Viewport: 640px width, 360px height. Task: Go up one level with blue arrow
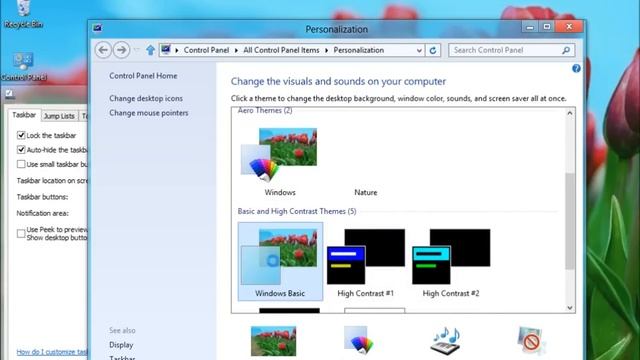point(151,50)
